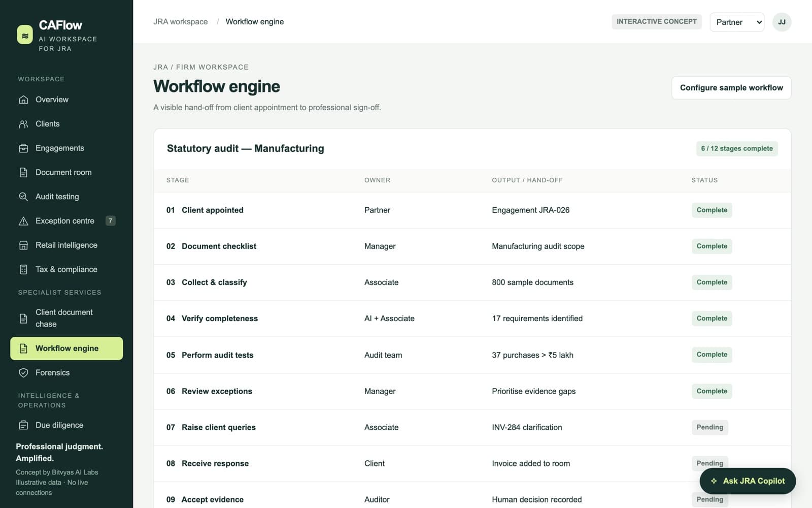The width and height of the screenshot is (812, 508).
Task: Click the Workflow engine document icon
Action: click(23, 348)
